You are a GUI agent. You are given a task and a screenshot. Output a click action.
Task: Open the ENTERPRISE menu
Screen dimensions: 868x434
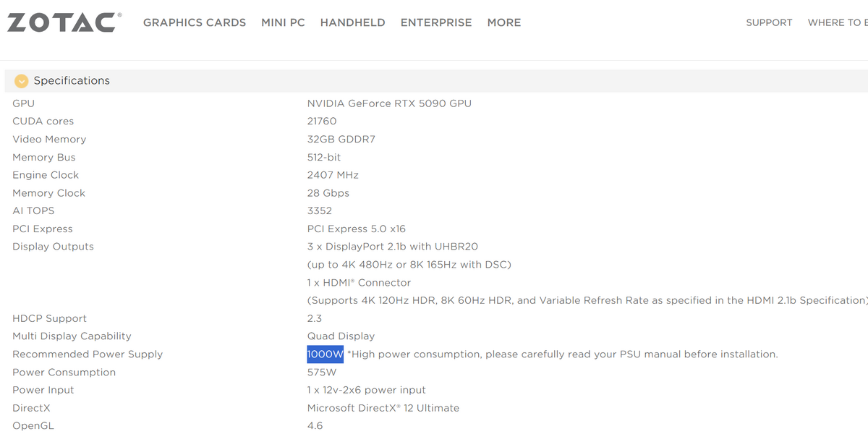click(436, 22)
